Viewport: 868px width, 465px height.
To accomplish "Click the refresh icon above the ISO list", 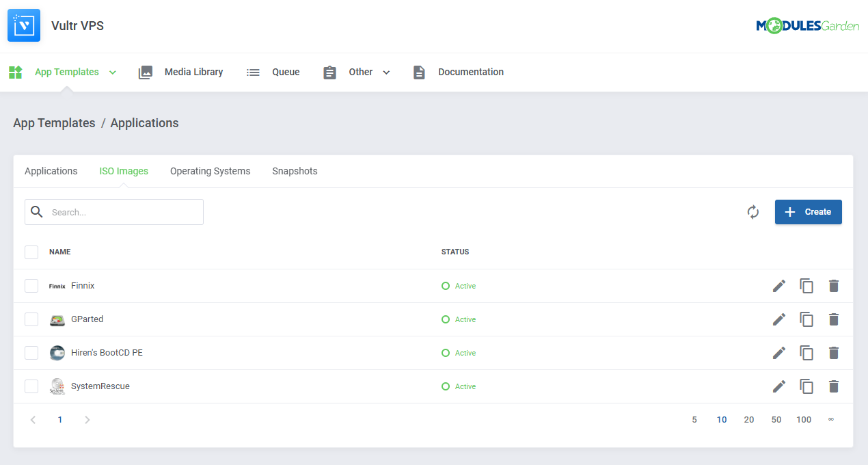I will 752,212.
